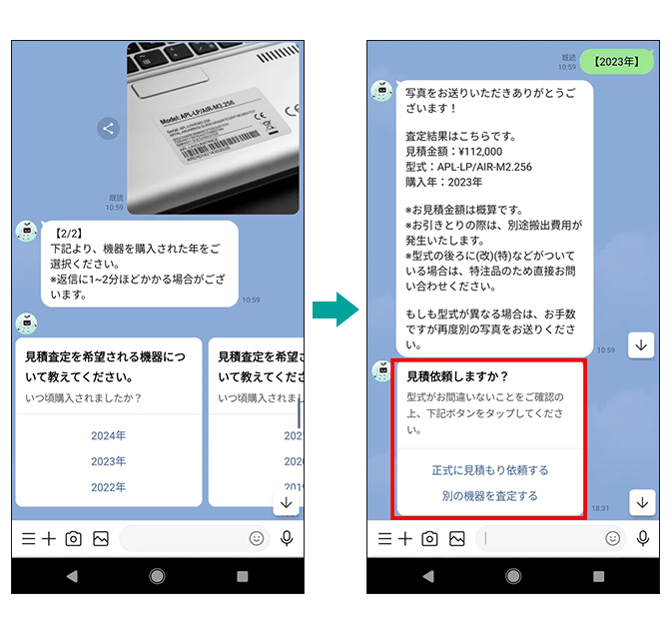Tap the bot avatar above the year selection cards

27,323
